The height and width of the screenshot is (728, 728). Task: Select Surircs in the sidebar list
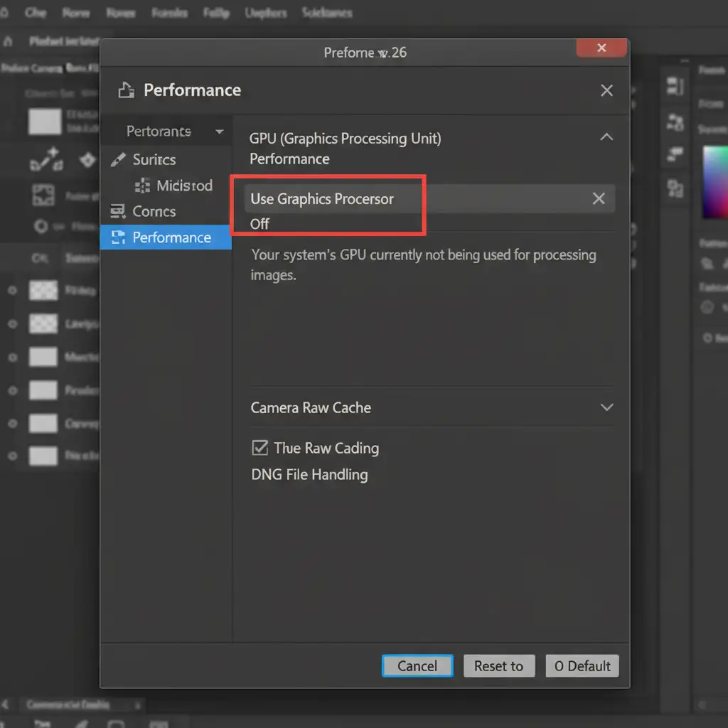pyautogui.click(x=154, y=160)
